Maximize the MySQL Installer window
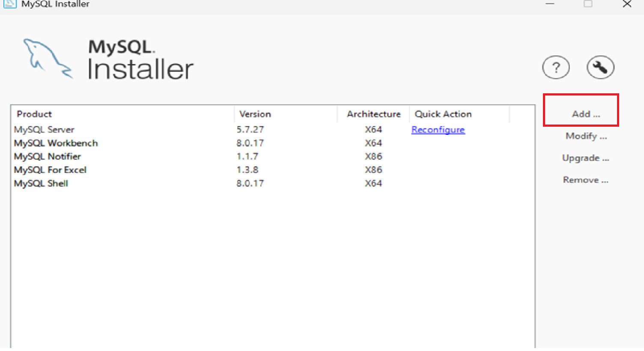The width and height of the screenshot is (644, 351). pyautogui.click(x=588, y=4)
